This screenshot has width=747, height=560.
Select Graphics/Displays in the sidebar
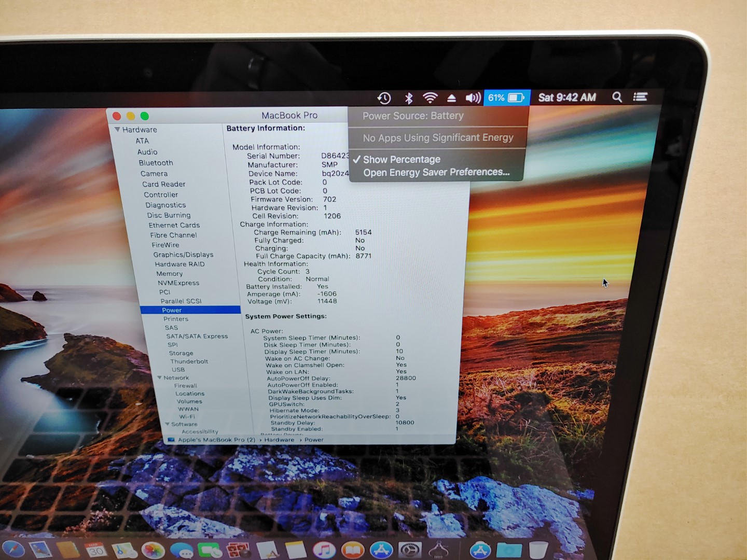tap(183, 255)
